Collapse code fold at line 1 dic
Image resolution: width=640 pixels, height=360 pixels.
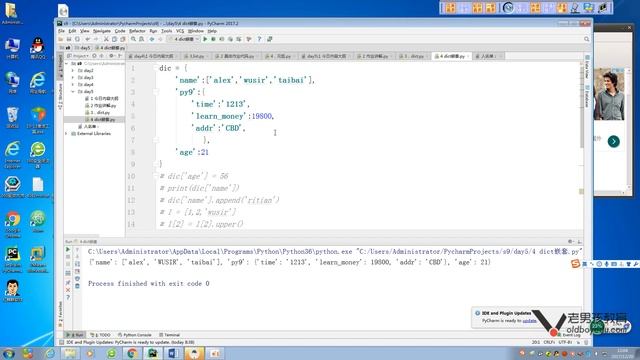point(156,68)
